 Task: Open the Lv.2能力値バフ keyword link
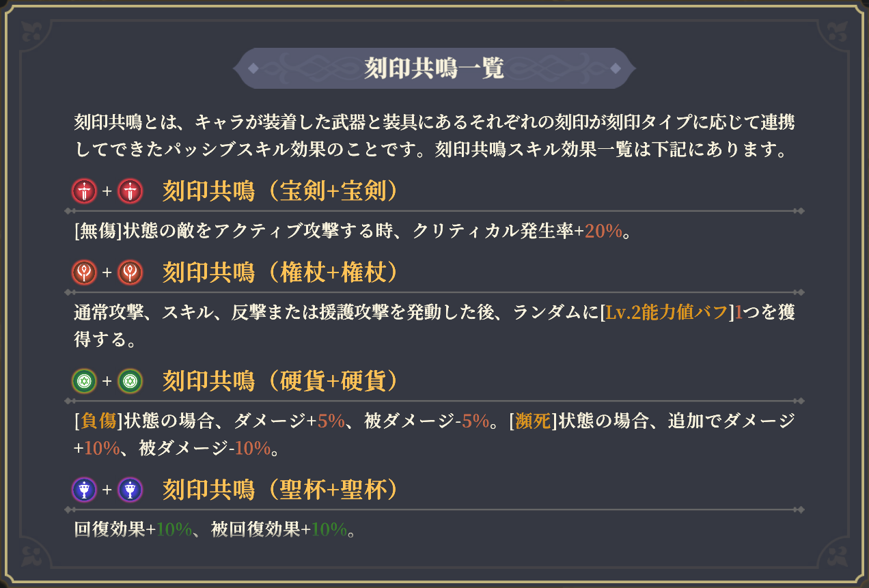click(667, 313)
